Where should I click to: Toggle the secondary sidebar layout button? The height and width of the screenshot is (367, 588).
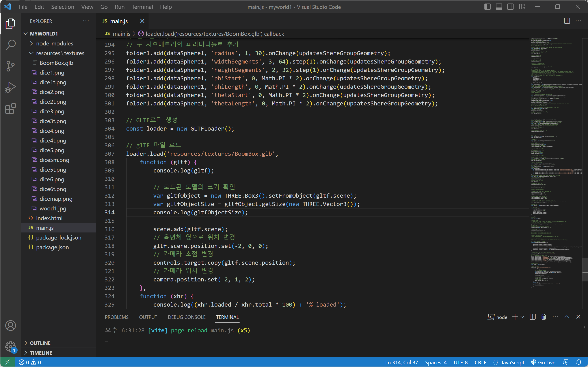[x=510, y=7]
